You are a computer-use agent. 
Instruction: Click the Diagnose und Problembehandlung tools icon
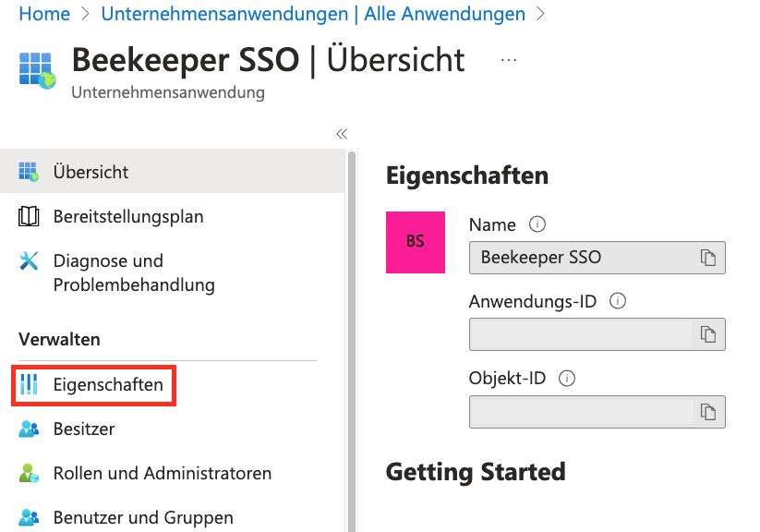tap(29, 260)
